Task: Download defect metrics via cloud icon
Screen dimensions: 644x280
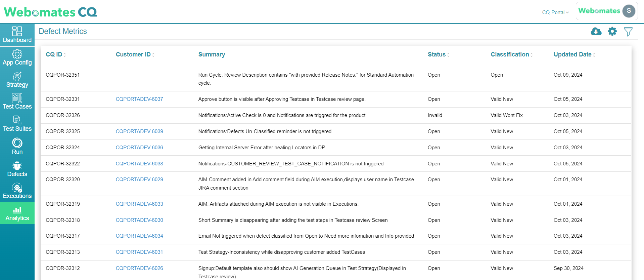Action: click(x=596, y=32)
